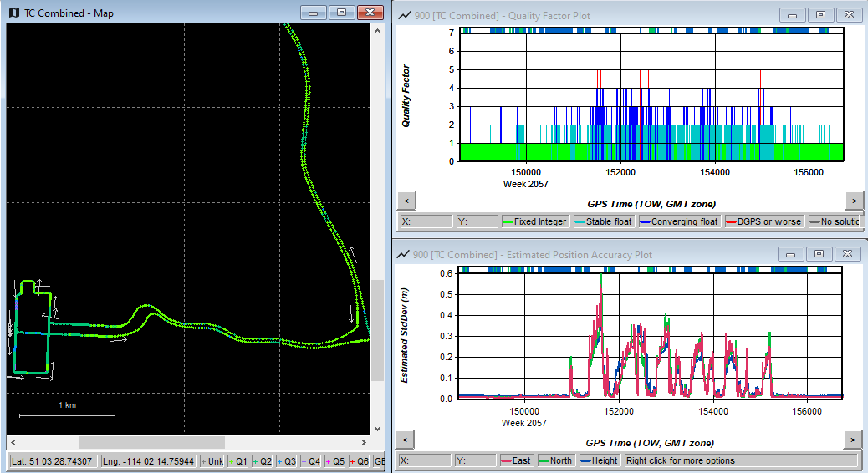This screenshot has width=868, height=473.
Task: Pan Position Accuracy Plot right with arrow button
Action: [x=853, y=440]
